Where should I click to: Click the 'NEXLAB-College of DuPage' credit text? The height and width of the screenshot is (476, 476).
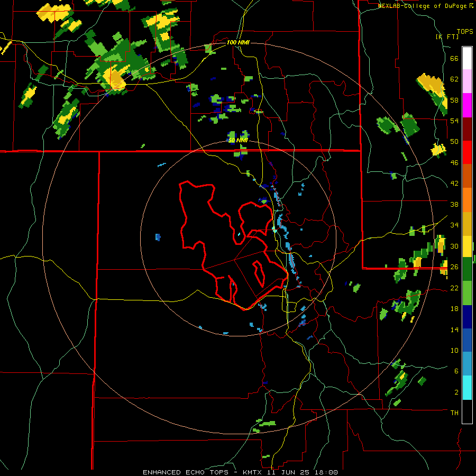pyautogui.click(x=423, y=6)
